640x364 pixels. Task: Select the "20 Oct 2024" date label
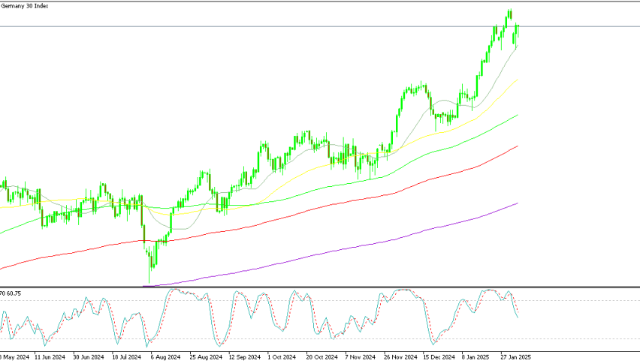click(x=322, y=357)
